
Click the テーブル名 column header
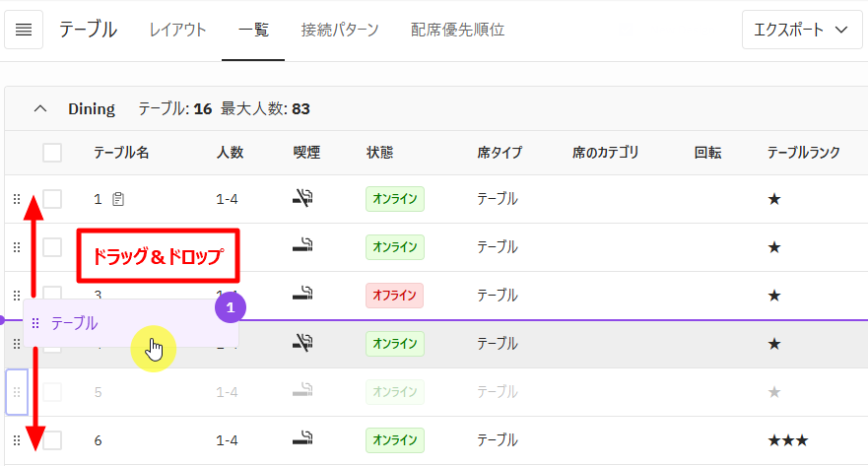(x=121, y=153)
